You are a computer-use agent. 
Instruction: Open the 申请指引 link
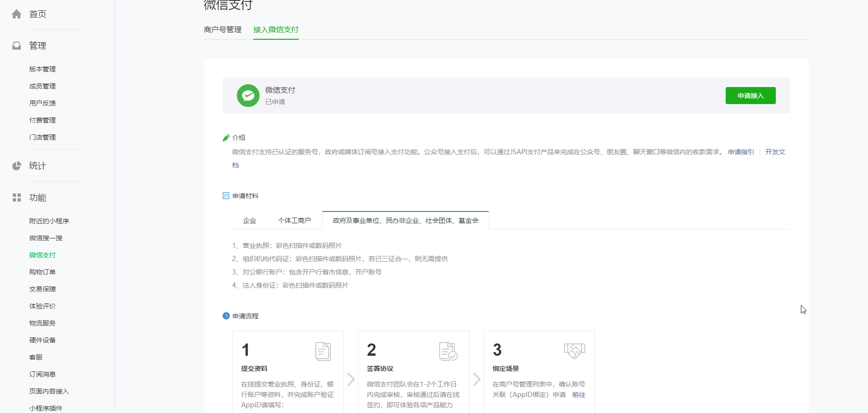(741, 152)
